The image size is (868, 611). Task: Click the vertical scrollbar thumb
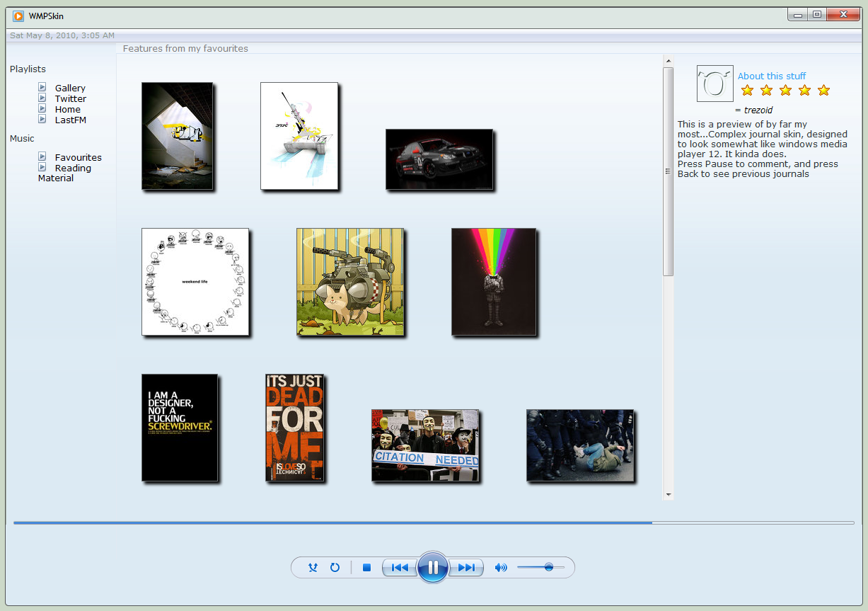point(668,171)
